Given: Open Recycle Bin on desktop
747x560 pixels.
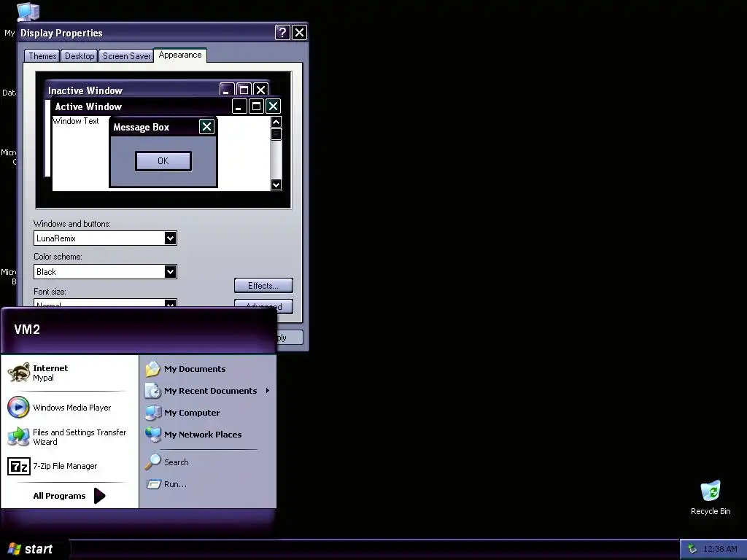Looking at the screenshot, I should pyautogui.click(x=711, y=498).
